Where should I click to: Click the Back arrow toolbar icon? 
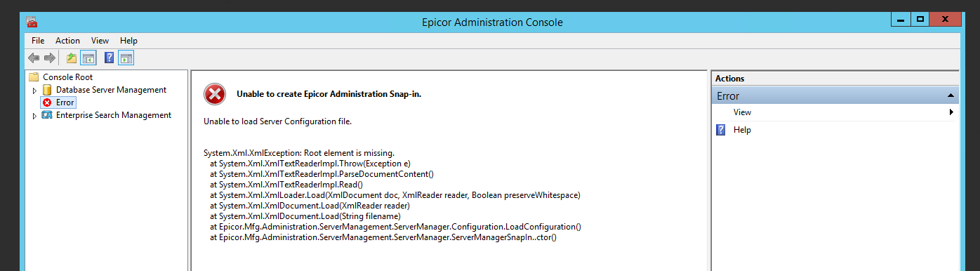click(x=34, y=58)
